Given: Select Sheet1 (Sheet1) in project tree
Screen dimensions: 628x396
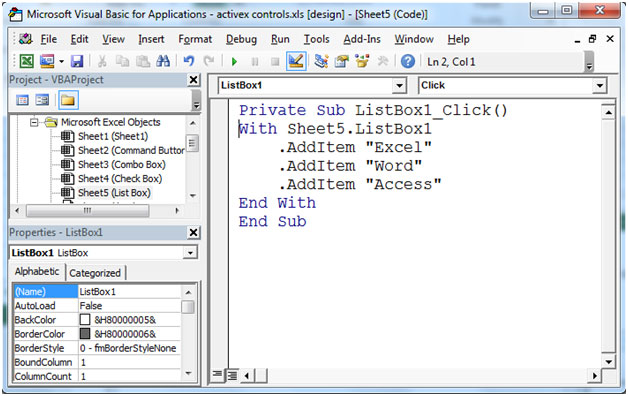Looking at the screenshot, I should click(x=113, y=137).
